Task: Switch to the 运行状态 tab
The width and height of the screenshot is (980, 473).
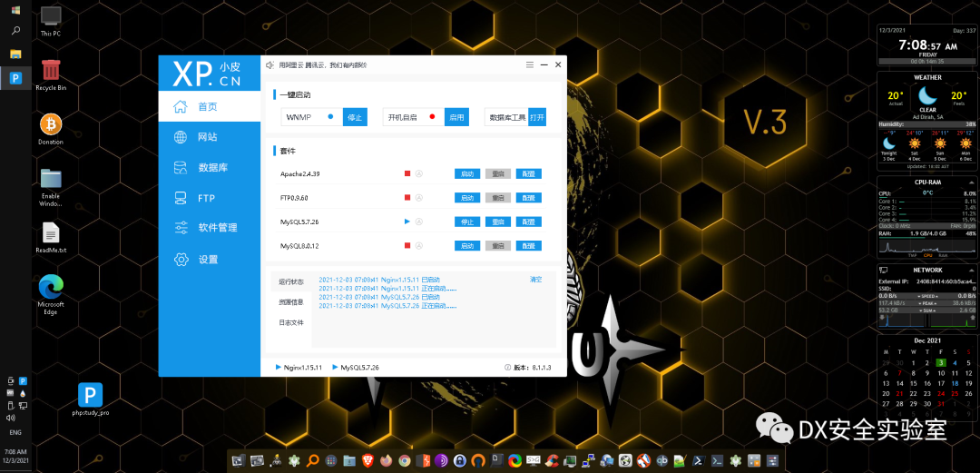Action: tap(291, 281)
